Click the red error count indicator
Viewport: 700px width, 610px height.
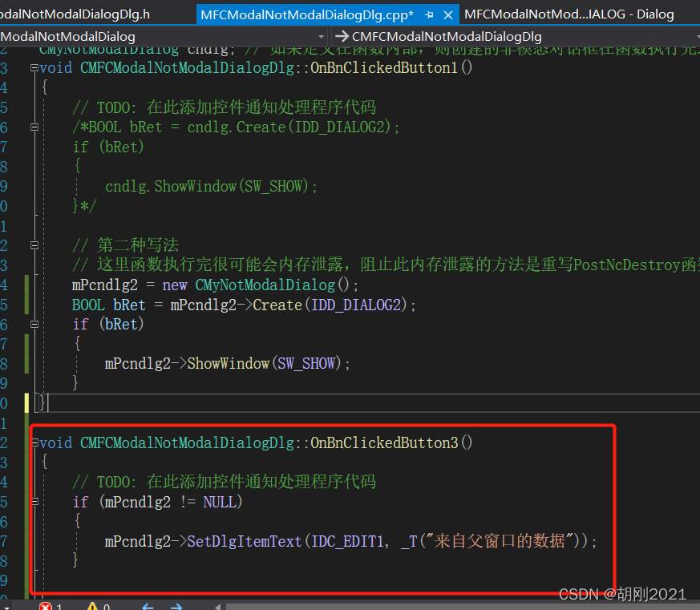(x=51, y=607)
